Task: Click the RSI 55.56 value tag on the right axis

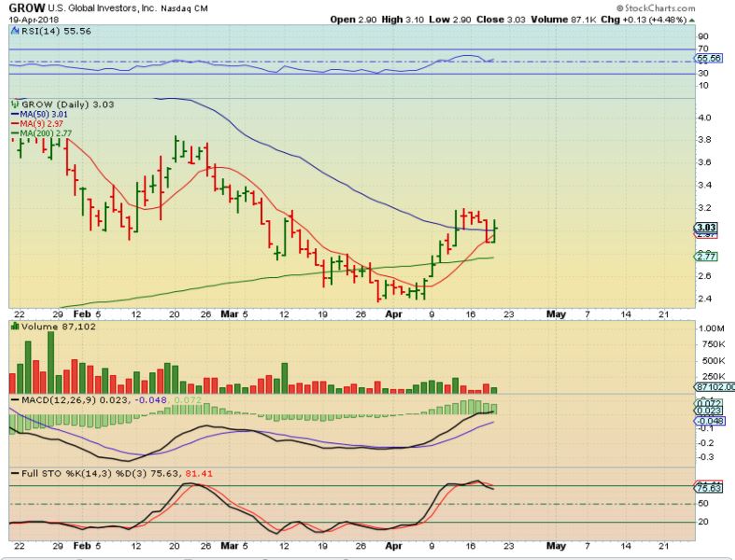Action: [x=708, y=59]
